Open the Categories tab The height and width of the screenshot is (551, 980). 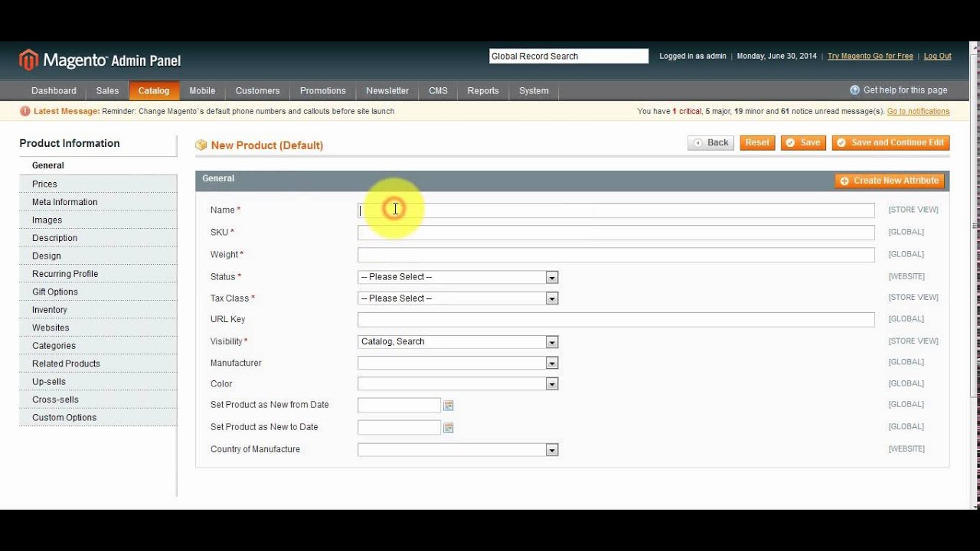click(98, 346)
